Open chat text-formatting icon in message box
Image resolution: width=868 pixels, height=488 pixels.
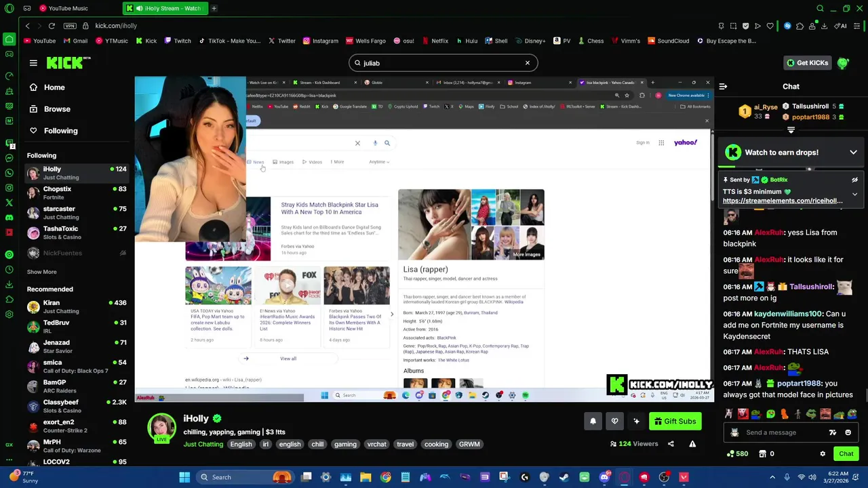pyautogui.click(x=833, y=432)
